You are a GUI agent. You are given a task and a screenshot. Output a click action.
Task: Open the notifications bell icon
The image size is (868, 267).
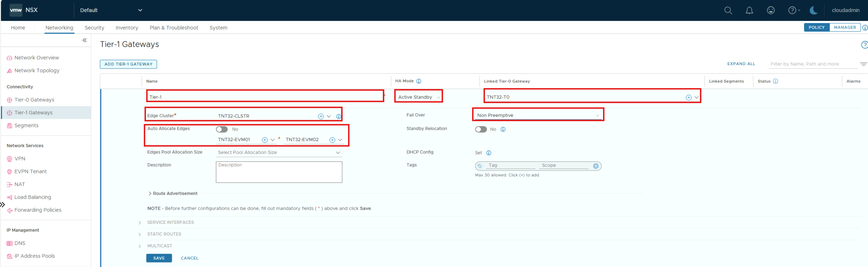coord(749,10)
